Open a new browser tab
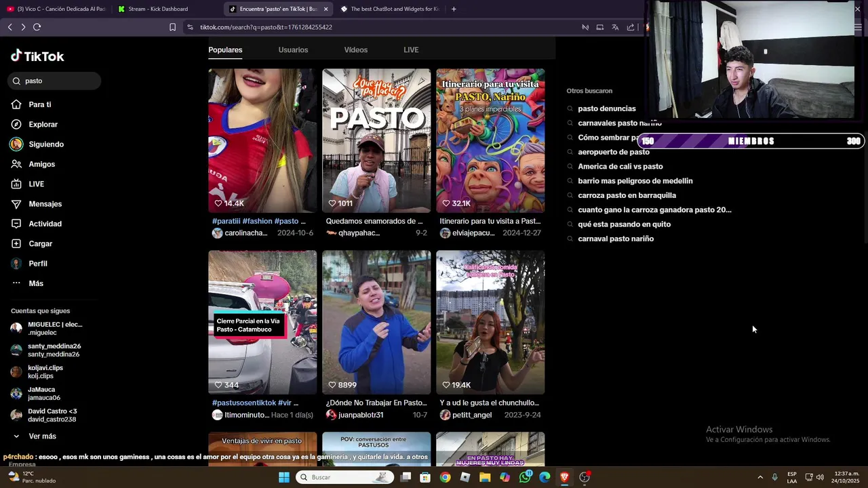The image size is (868, 488). tap(454, 9)
